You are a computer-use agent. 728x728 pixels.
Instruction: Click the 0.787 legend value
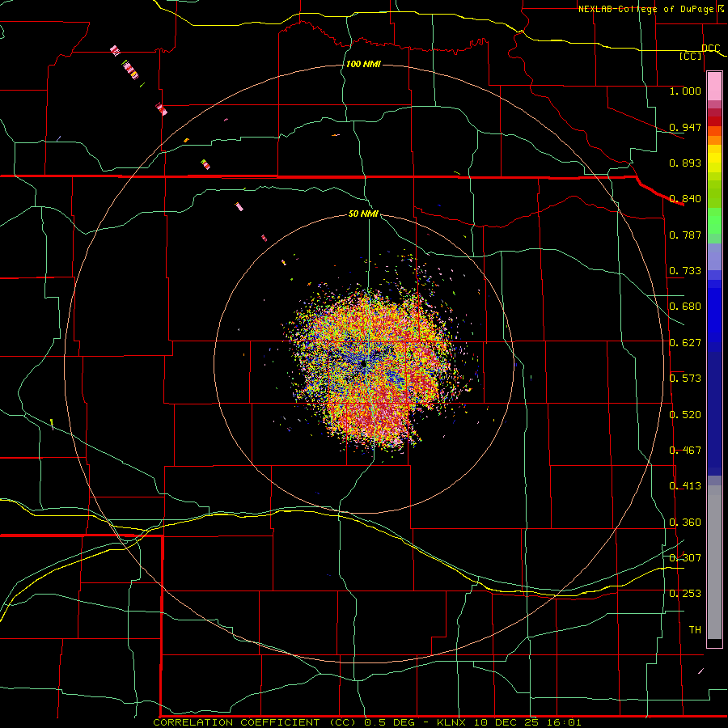[x=685, y=235]
